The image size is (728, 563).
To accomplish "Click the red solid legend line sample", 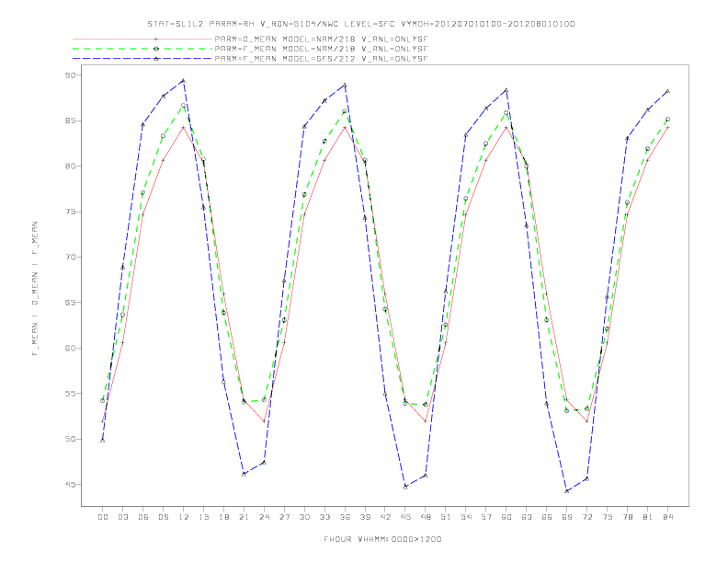I will (142, 39).
